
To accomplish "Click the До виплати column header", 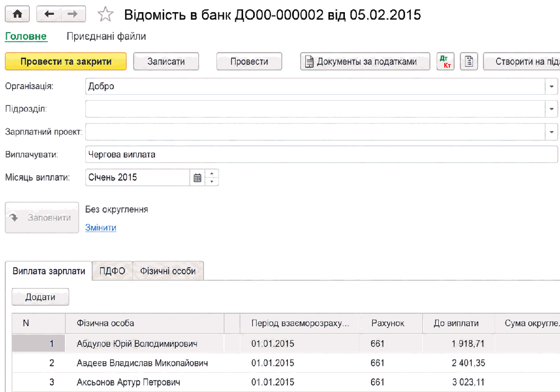I will point(459,323).
